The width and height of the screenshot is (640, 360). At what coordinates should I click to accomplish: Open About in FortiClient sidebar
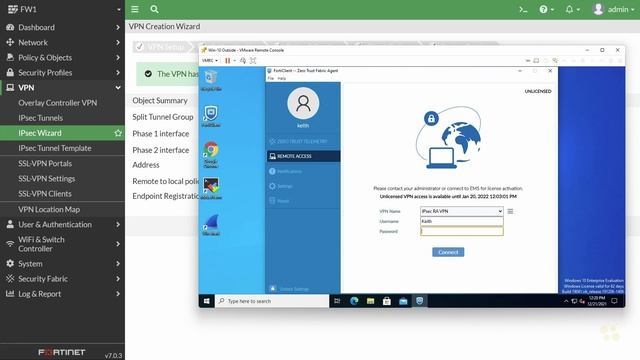303,201
